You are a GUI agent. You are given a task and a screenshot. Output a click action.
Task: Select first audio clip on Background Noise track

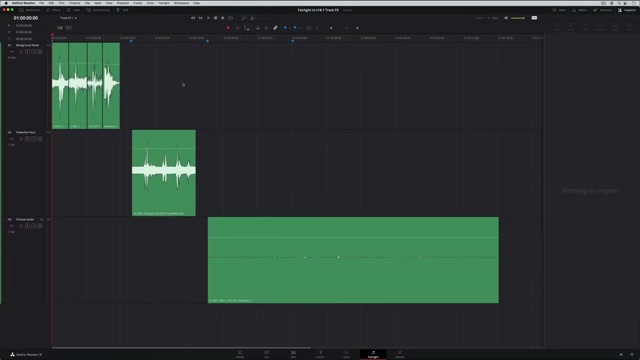(x=60, y=86)
